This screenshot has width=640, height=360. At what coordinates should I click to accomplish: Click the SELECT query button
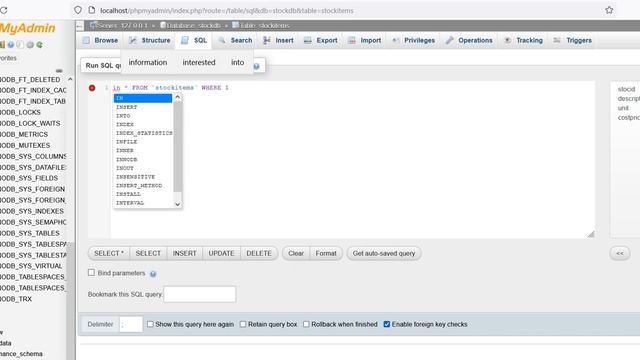point(148,253)
